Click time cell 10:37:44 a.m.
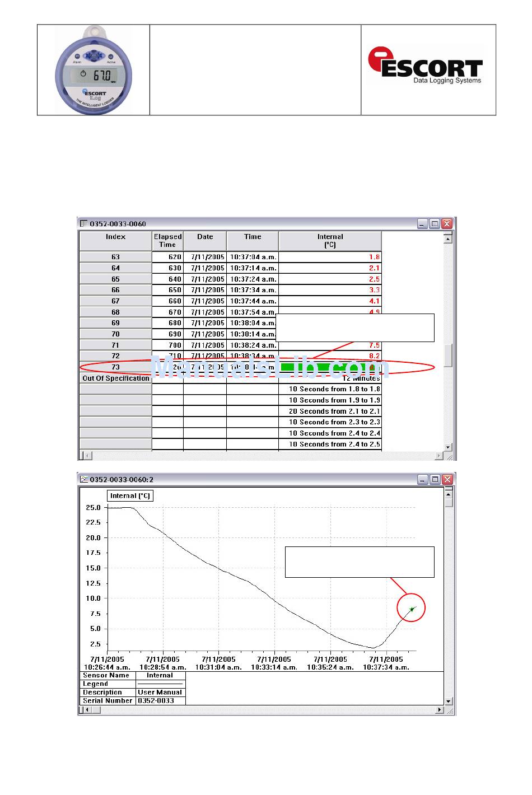 tap(253, 301)
